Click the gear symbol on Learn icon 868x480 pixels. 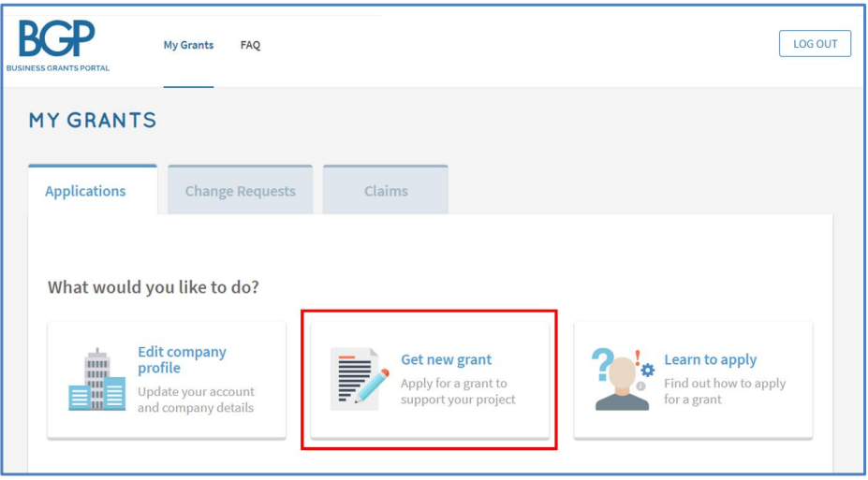647,370
